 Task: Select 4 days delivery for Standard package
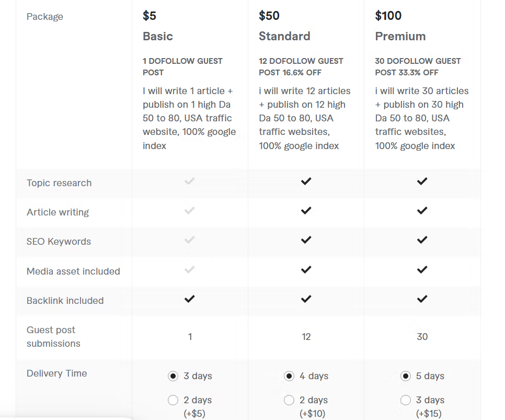289,376
